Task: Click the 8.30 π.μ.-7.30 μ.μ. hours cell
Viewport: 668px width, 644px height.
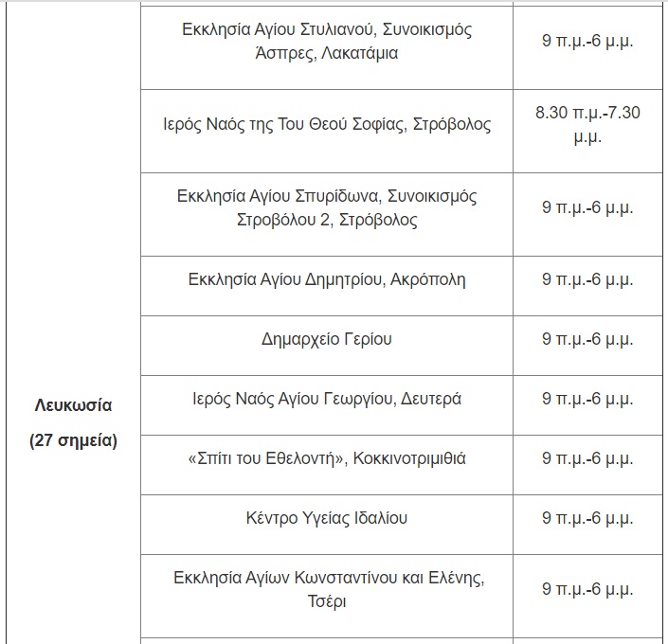Action: click(587, 124)
